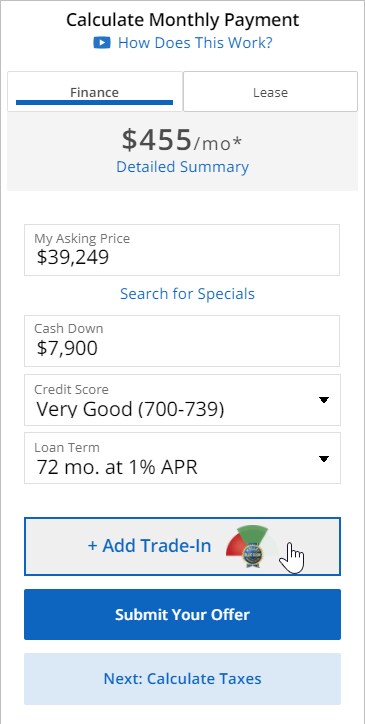
Task: Switch to the Finance tab
Action: click(95, 91)
